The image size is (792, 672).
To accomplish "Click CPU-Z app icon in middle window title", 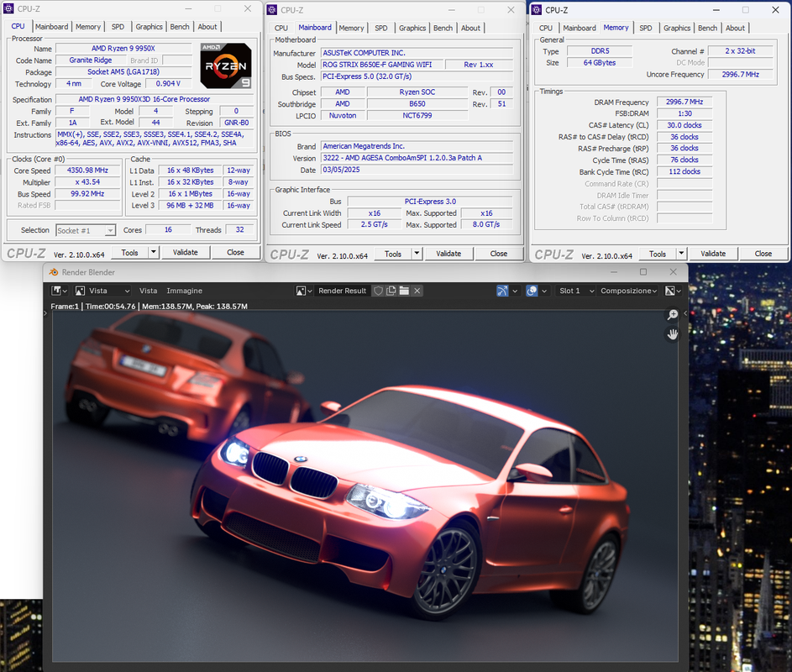I will coord(272,9).
